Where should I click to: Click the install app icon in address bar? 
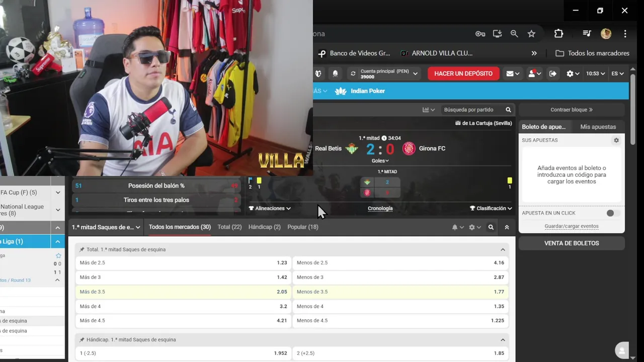[x=497, y=34]
